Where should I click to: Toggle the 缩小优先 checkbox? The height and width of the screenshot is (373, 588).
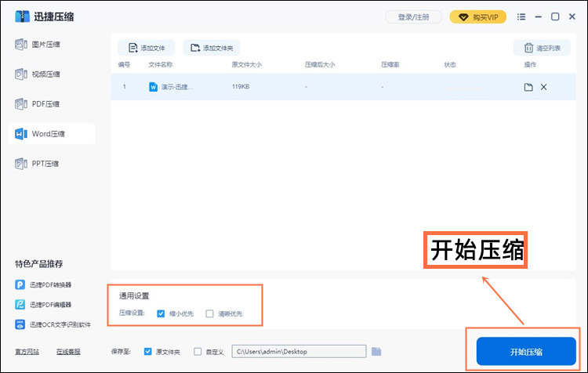pos(161,313)
